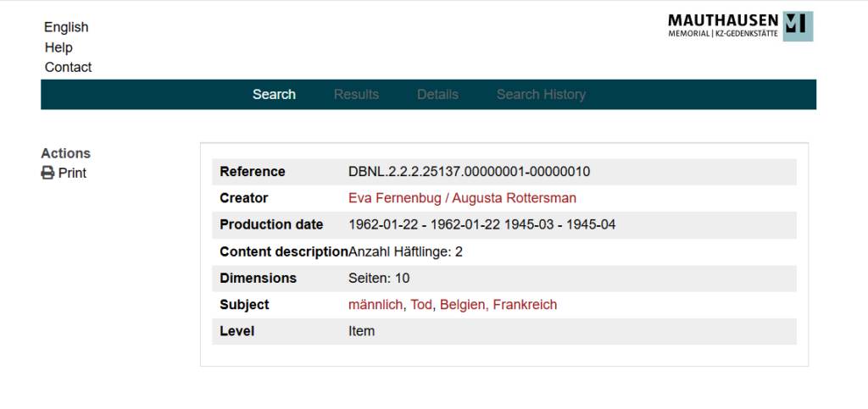The image size is (868, 409).
Task: Click the Print action text
Action: click(73, 173)
